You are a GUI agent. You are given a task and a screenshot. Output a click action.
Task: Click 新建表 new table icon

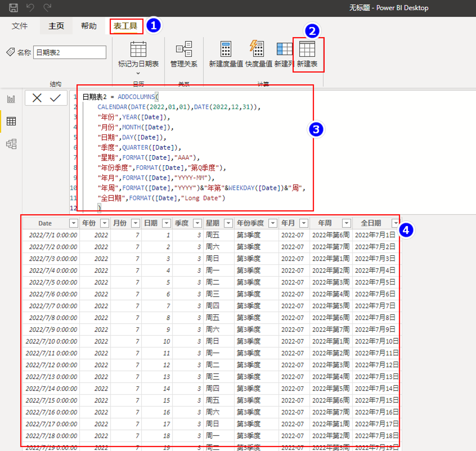[307, 49]
